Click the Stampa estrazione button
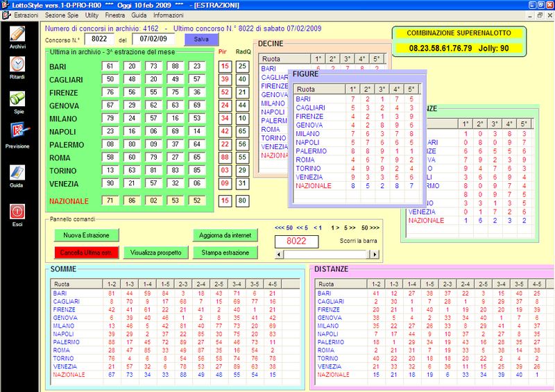 tap(225, 253)
